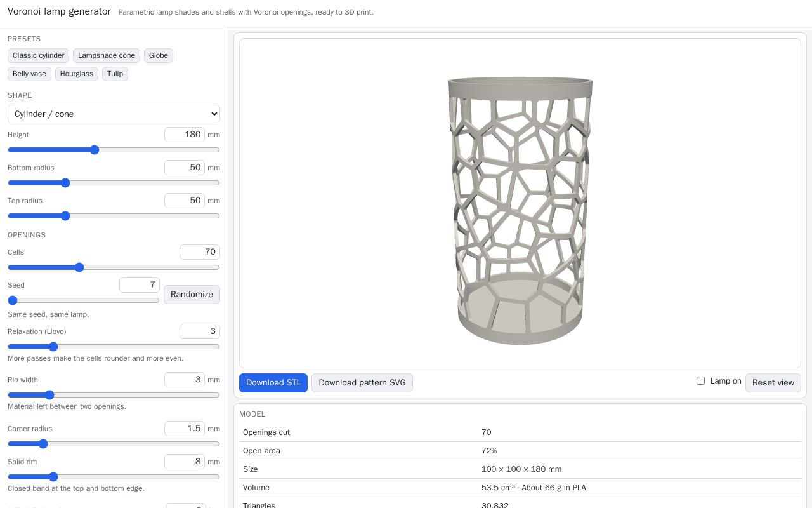This screenshot has width=812, height=508.
Task: Randomize the Voronoi seed
Action: 192,295
